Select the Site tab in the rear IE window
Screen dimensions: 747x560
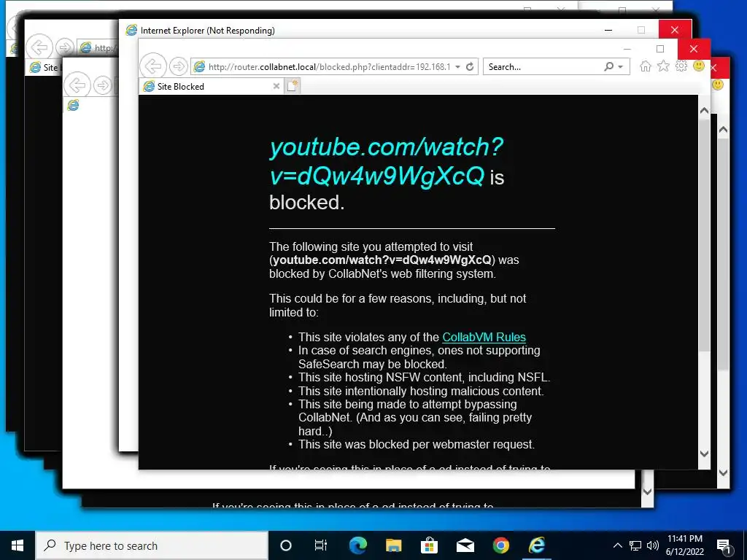[x=43, y=68]
